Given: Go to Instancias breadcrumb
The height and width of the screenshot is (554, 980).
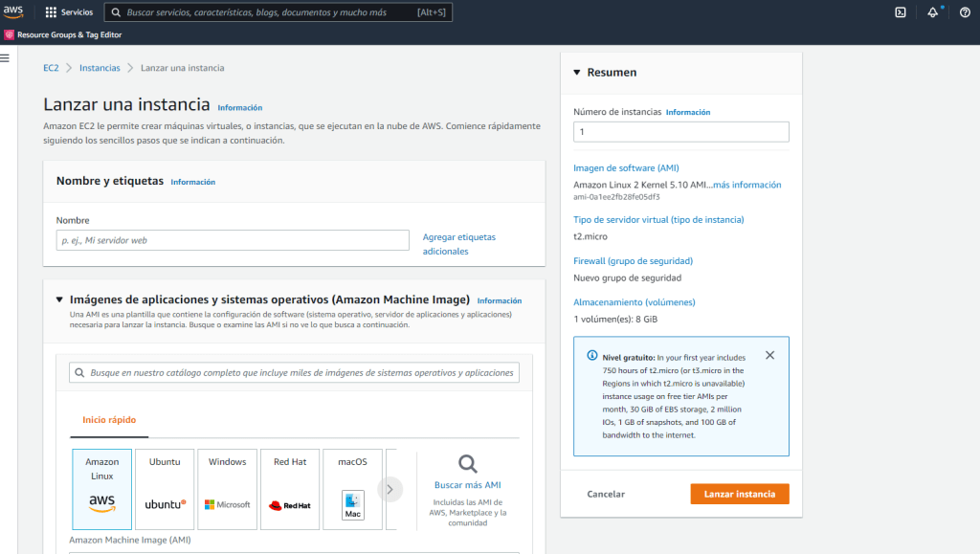Looking at the screenshot, I should click(100, 67).
